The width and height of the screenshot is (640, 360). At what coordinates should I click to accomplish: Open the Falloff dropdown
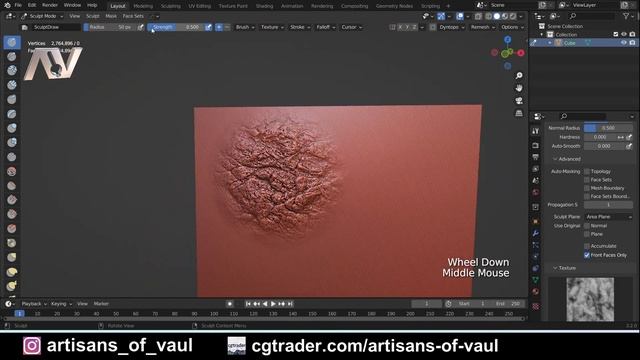[x=326, y=27]
